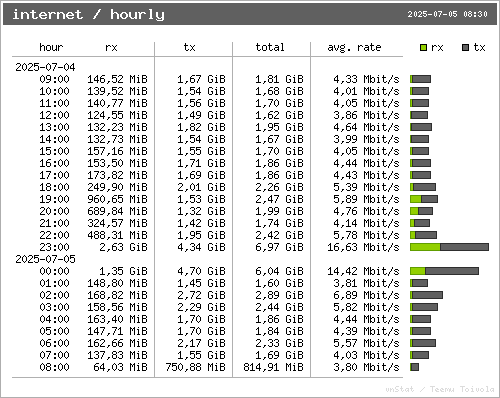
Task: Click the green rx legend swatch
Action: coord(423,48)
